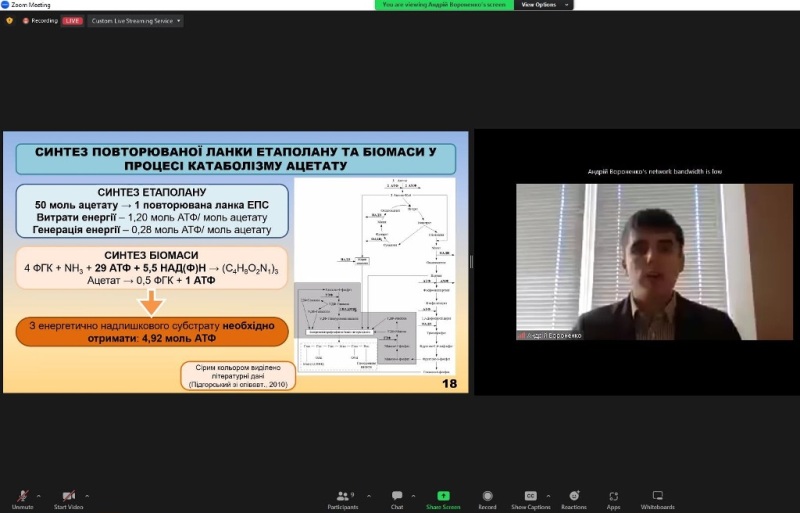Click the panel divider handle beside the shared slide
The image size is (800, 513).
tap(471, 262)
